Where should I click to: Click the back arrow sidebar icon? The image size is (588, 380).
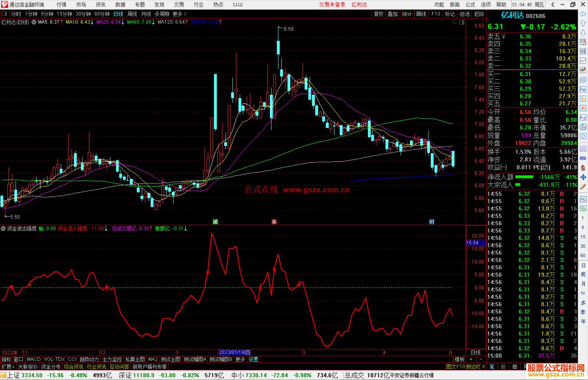coord(583,14)
